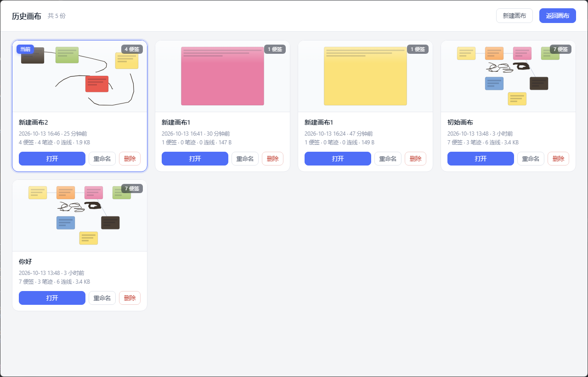Select the 你好 card preview thumbnail
The height and width of the screenshot is (377, 588).
tap(80, 216)
